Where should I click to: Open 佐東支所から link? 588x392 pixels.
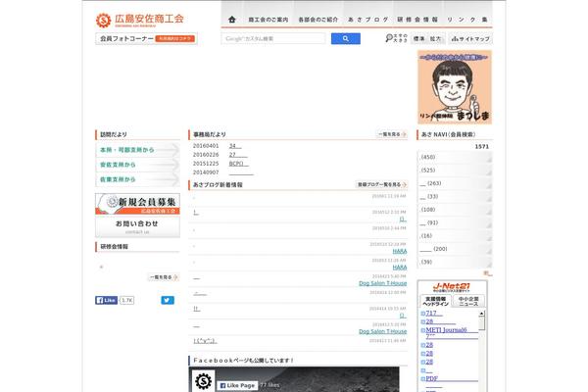tap(137, 179)
